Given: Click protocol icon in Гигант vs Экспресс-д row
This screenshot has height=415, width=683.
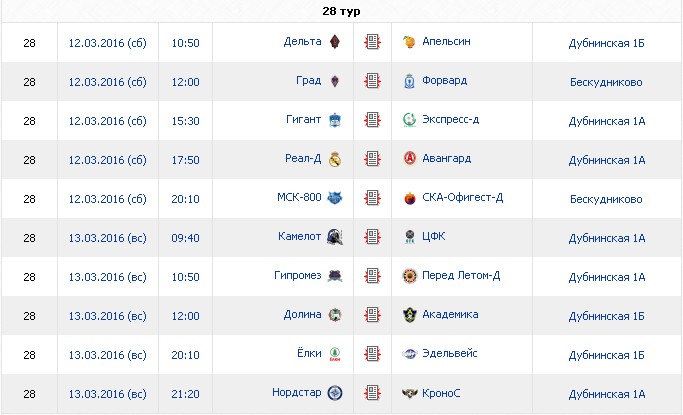Looking at the screenshot, I should pyautogui.click(x=372, y=120).
